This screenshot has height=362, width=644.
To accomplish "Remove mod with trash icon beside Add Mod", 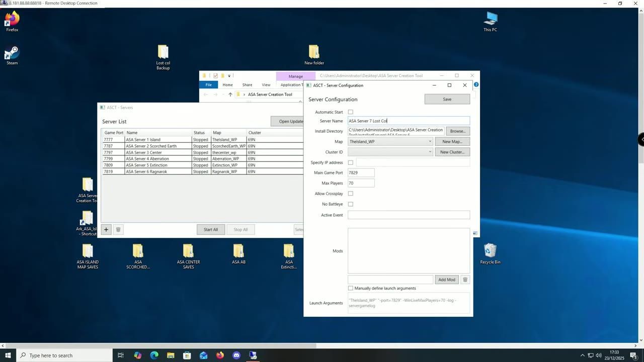I will point(465,280).
